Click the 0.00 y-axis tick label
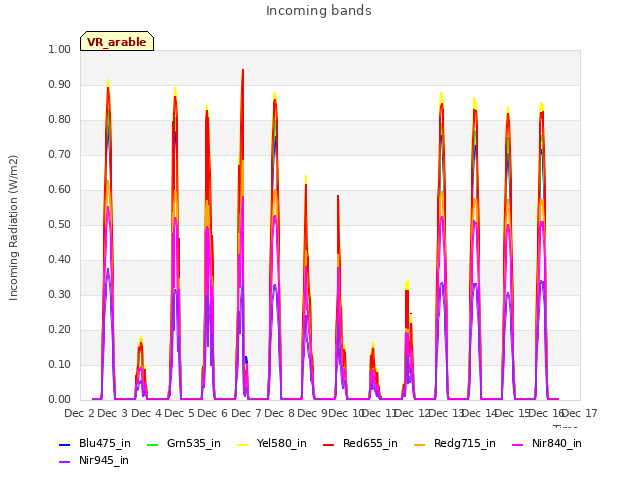 (x=60, y=400)
